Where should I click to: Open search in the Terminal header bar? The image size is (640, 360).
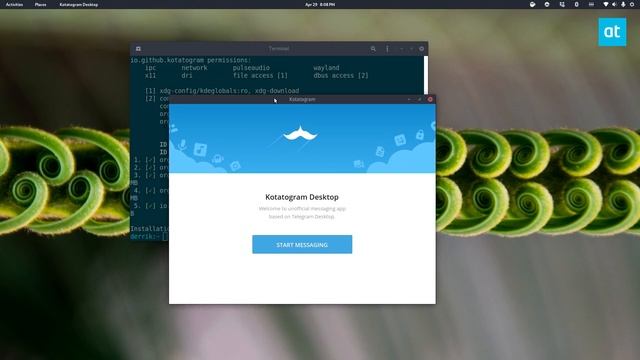[373, 49]
